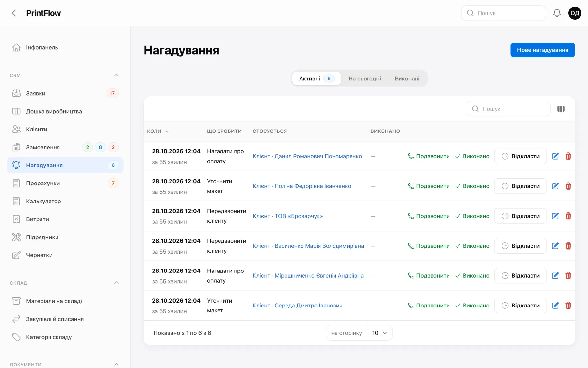Open the column visibility icon in table toolbar
This screenshot has width=588, height=368.
pos(561,109)
